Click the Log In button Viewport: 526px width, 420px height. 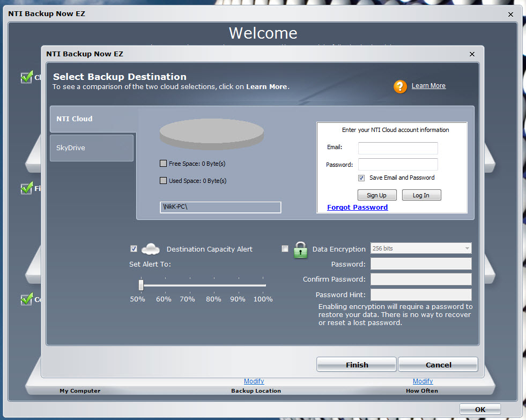click(x=421, y=195)
